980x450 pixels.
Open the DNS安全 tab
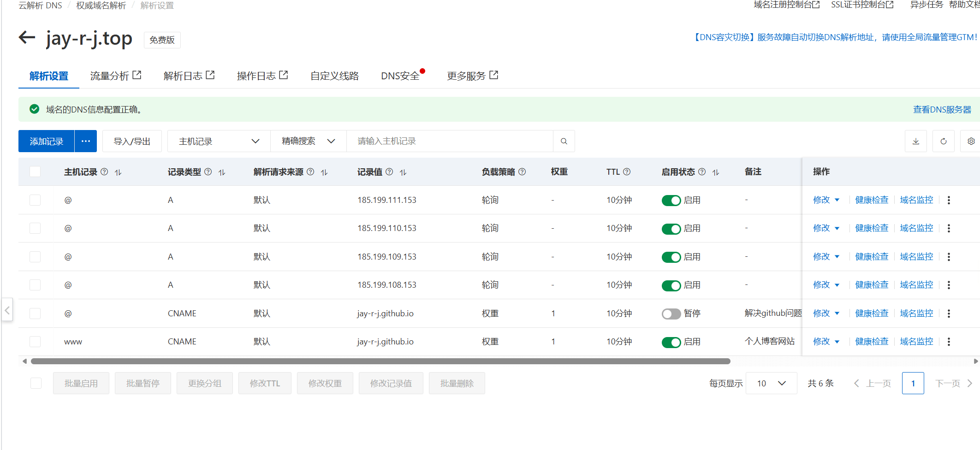coord(400,76)
